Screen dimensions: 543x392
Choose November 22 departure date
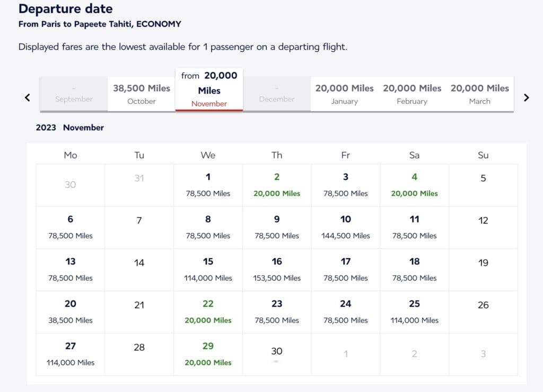coord(208,311)
